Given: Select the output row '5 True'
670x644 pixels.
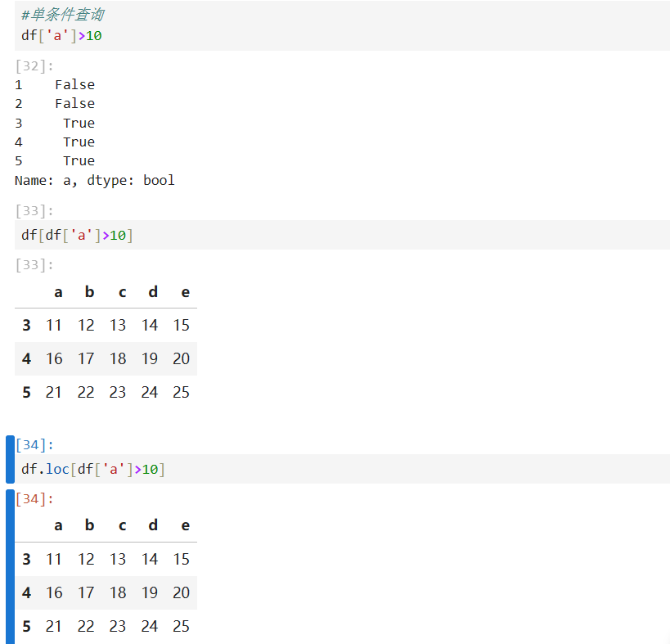Looking at the screenshot, I should tap(55, 160).
